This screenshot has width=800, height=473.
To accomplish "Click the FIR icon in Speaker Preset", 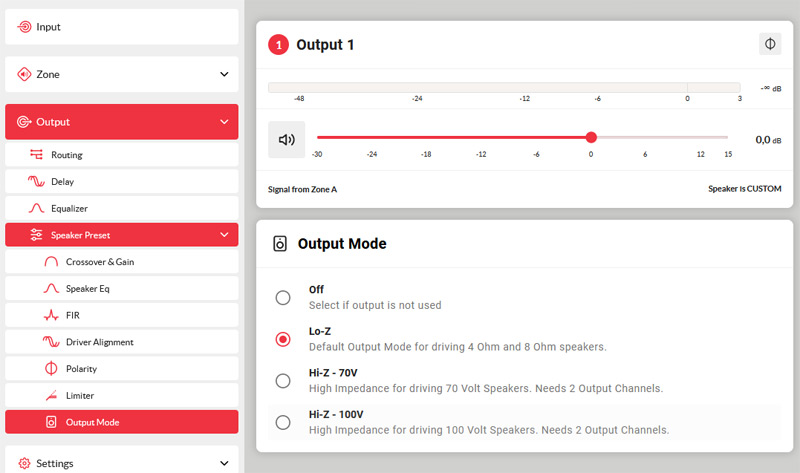I will click(x=52, y=315).
